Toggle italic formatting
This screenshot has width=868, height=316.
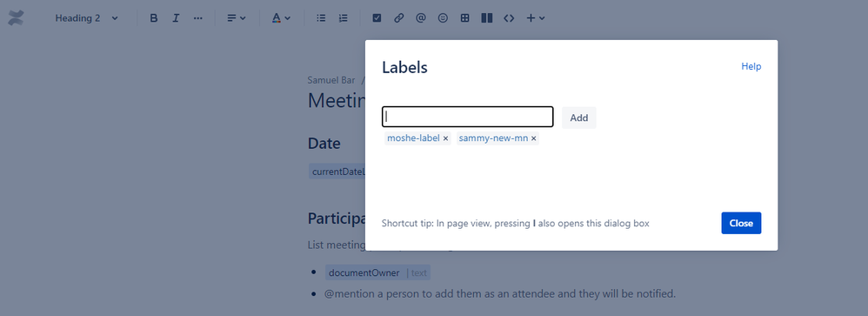click(x=176, y=17)
